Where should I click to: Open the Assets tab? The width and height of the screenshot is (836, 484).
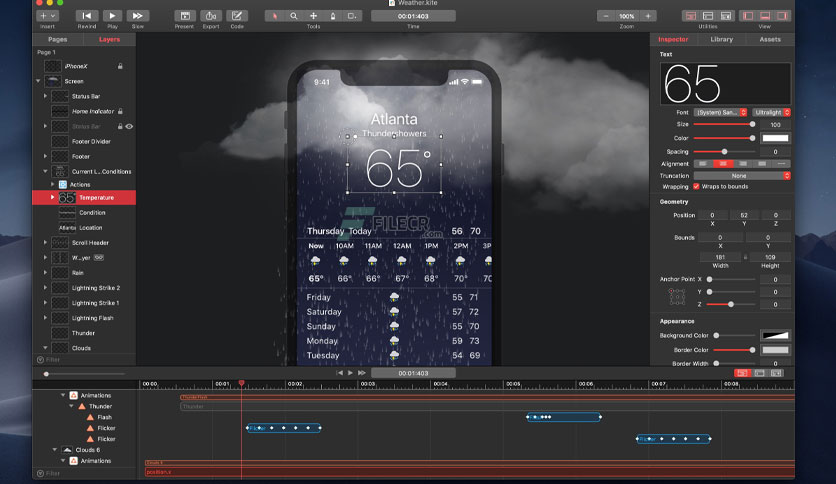coord(770,39)
